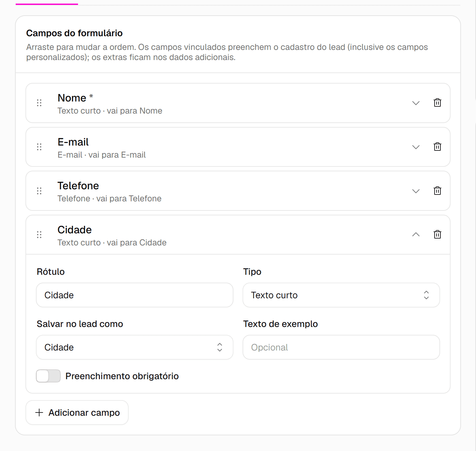476x451 pixels.
Task: Click 'Telefone · vai para Telefone' text
Action: 109,199
